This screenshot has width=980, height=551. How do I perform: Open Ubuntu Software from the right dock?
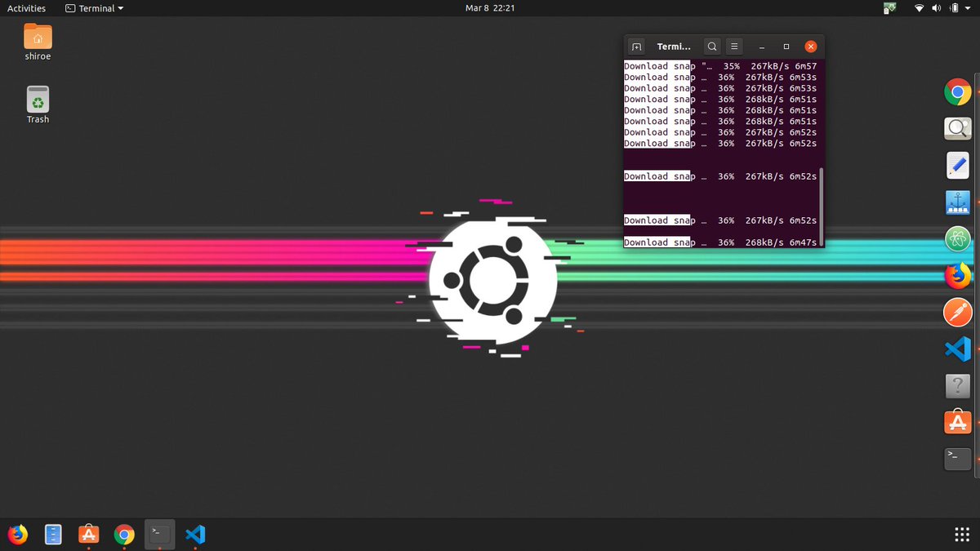click(x=957, y=423)
